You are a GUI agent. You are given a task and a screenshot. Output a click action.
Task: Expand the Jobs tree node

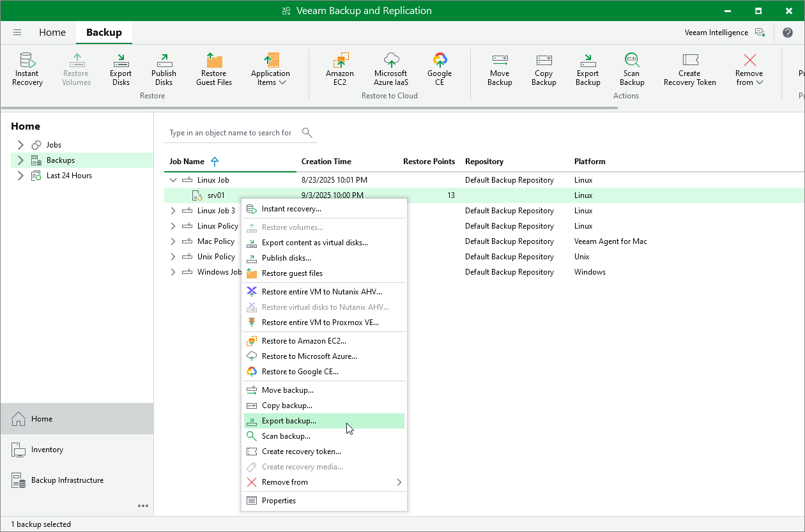point(20,145)
